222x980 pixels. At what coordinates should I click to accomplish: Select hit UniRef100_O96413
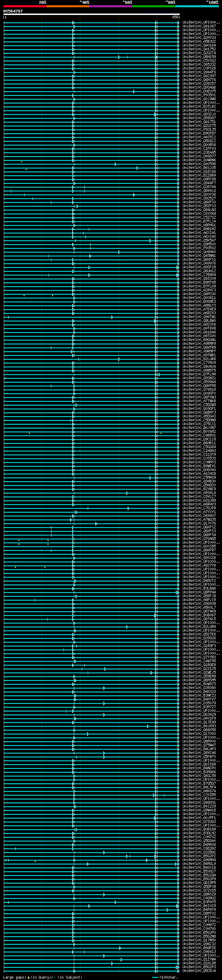(199, 951)
